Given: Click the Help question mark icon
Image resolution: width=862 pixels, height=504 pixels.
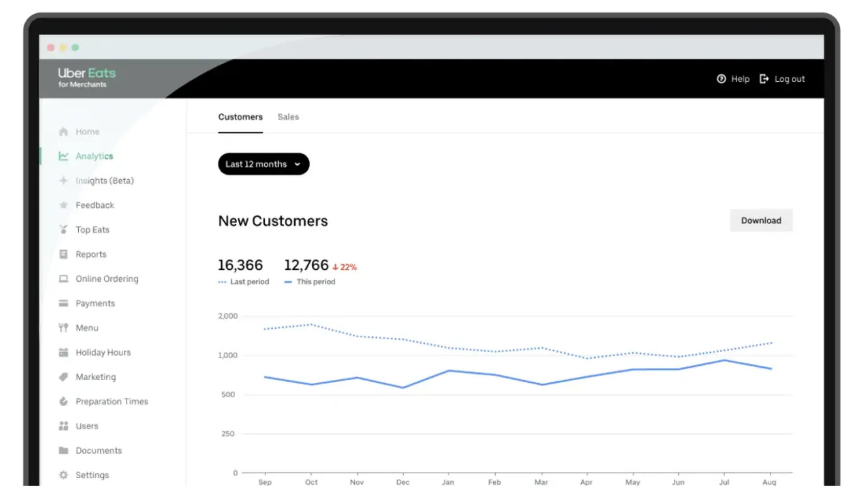Looking at the screenshot, I should click(721, 79).
